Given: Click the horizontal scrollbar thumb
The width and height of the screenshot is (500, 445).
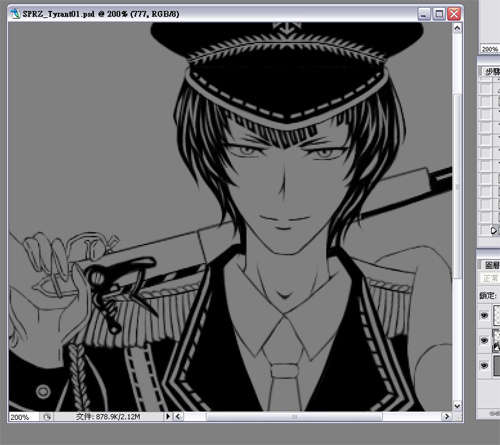Looking at the screenshot, I should click(294, 417).
